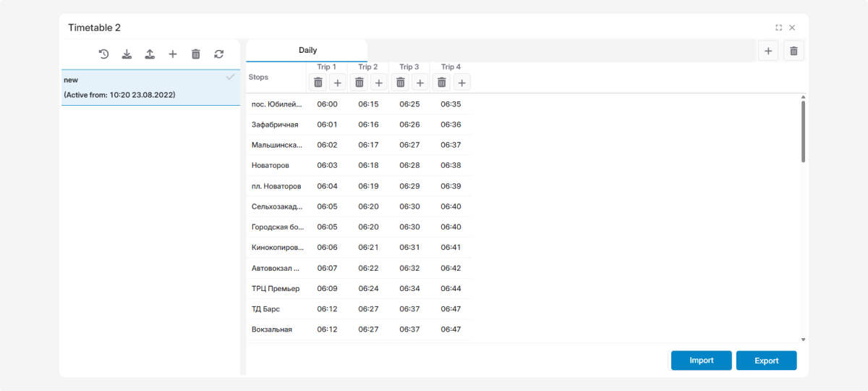Click the 06:00 time cell for пос. Юбилейный
The width and height of the screenshot is (868, 391).
[x=327, y=104]
